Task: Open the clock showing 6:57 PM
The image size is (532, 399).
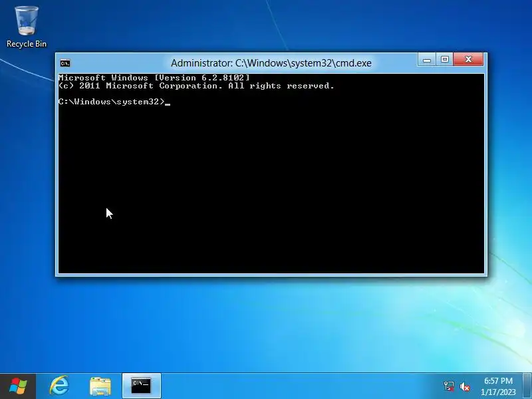Action: [498, 380]
